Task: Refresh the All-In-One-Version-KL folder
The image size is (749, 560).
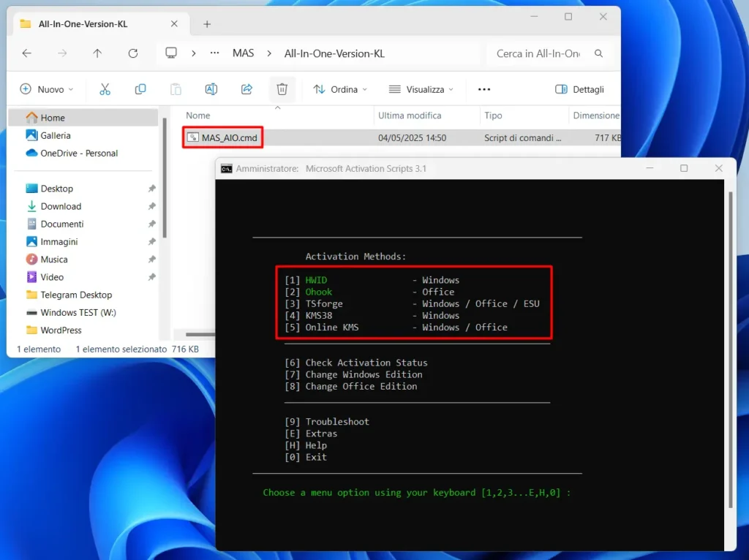Action: click(x=133, y=53)
